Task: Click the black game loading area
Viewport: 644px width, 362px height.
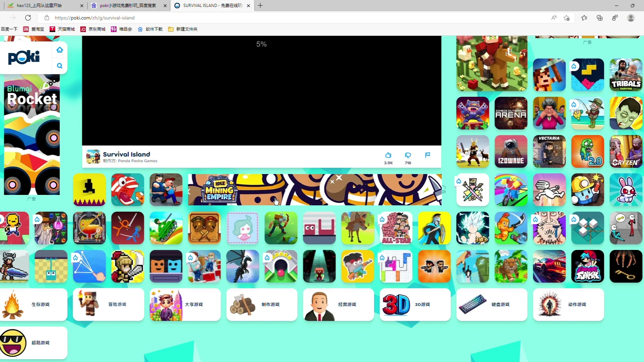Action: [262, 90]
